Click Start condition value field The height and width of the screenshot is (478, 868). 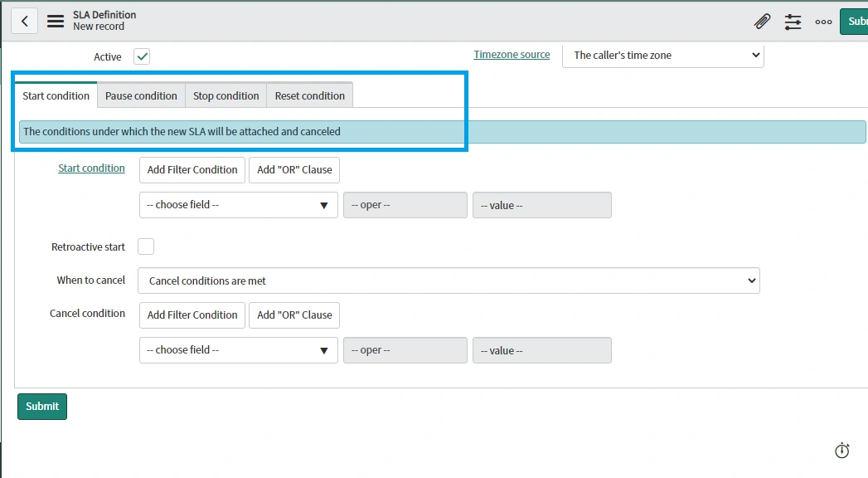point(542,205)
